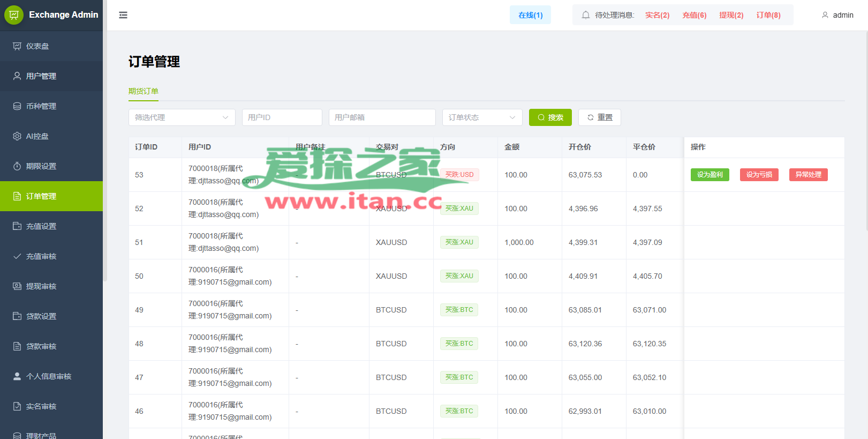Click the 实名审核 file-check icon
Screen dimensions: 868x439
pos(17,406)
